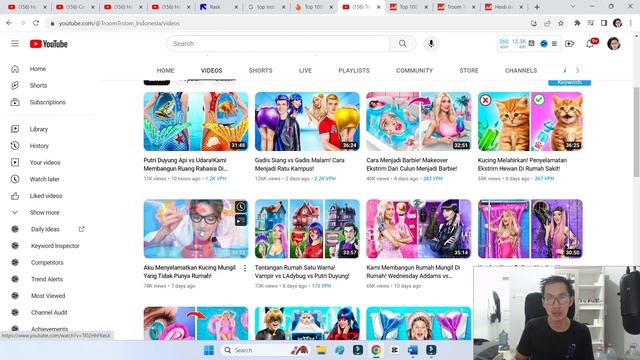Open the three-dot menu for Aku Menyelamatkan Kucing video
Viewport: 640px width, 360px height.
245,268
